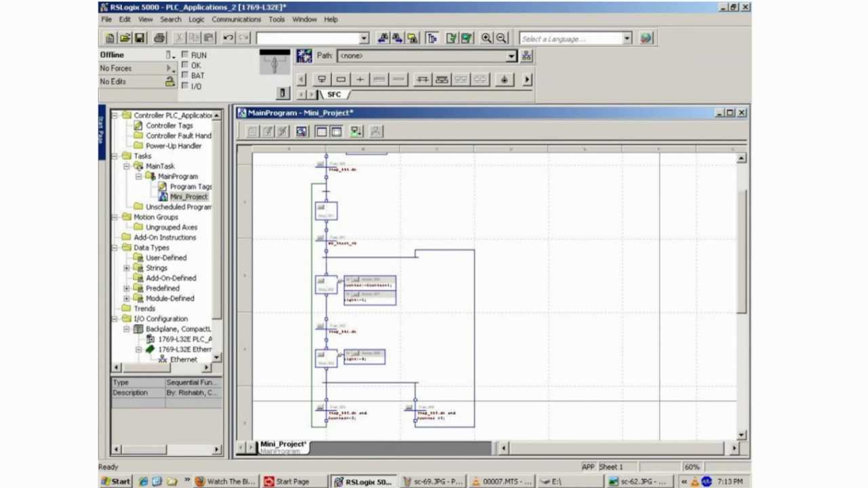868x488 pixels.
Task: Select the Trends folder
Action: (x=144, y=308)
